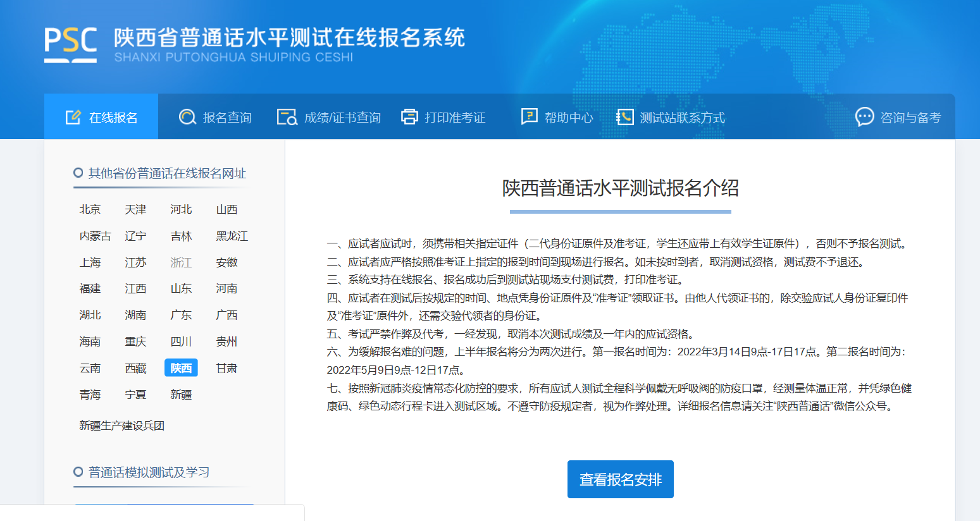Select 安徽 province link

226,262
